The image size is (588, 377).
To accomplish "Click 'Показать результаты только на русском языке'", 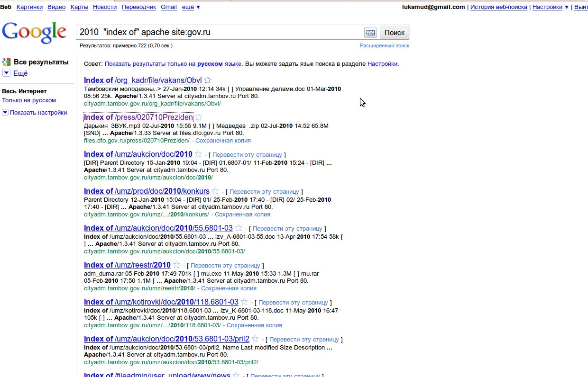I will (173, 64).
